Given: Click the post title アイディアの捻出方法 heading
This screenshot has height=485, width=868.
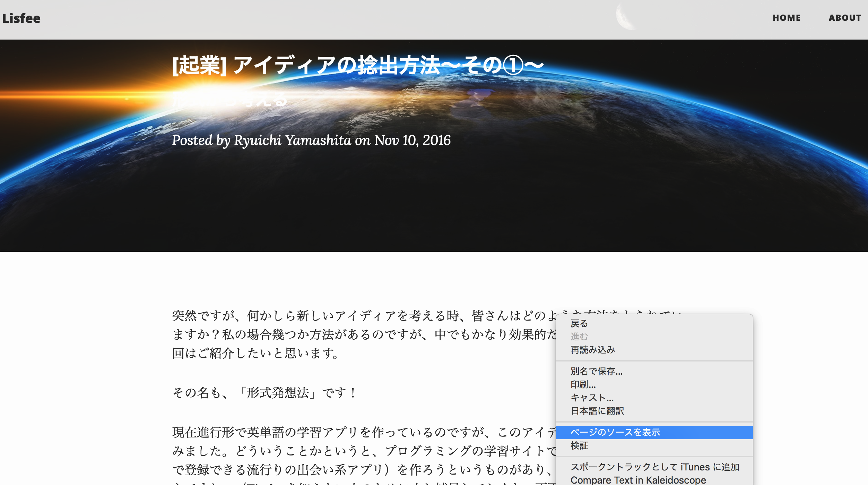Looking at the screenshot, I should pyautogui.click(x=358, y=65).
